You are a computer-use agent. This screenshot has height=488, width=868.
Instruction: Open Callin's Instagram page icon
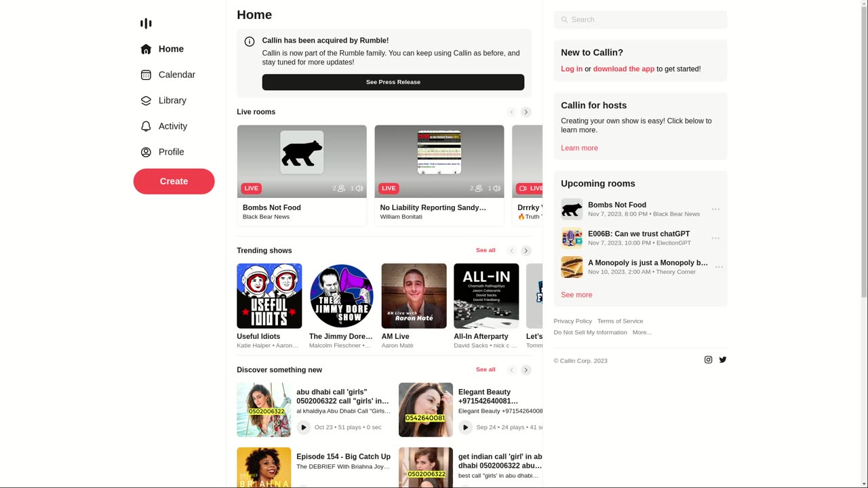(x=709, y=360)
